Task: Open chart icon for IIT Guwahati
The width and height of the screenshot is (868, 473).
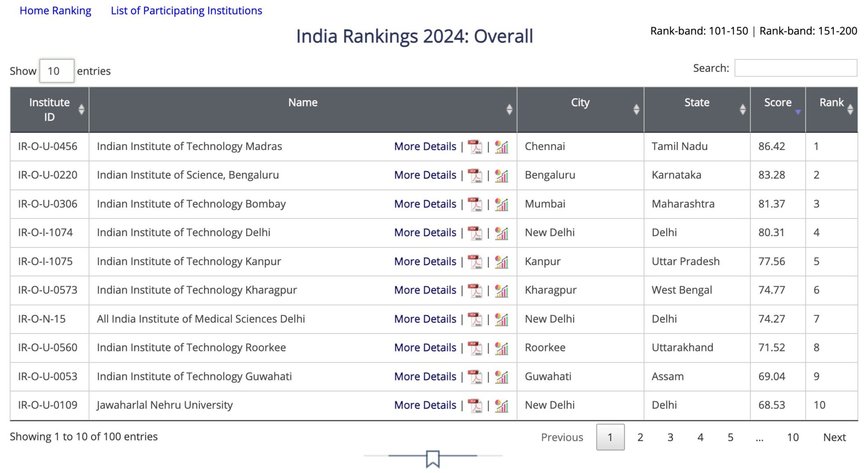Action: [502, 376]
